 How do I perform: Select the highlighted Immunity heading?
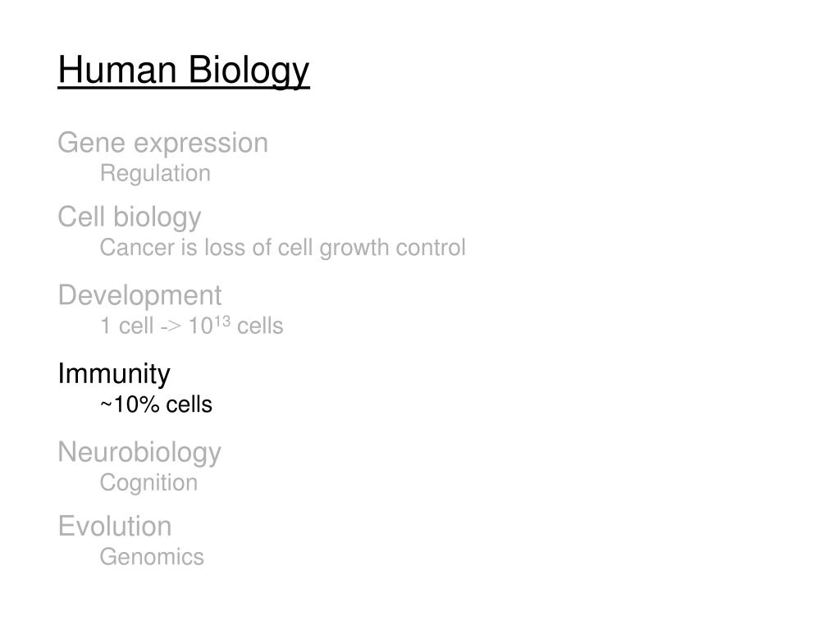114,374
